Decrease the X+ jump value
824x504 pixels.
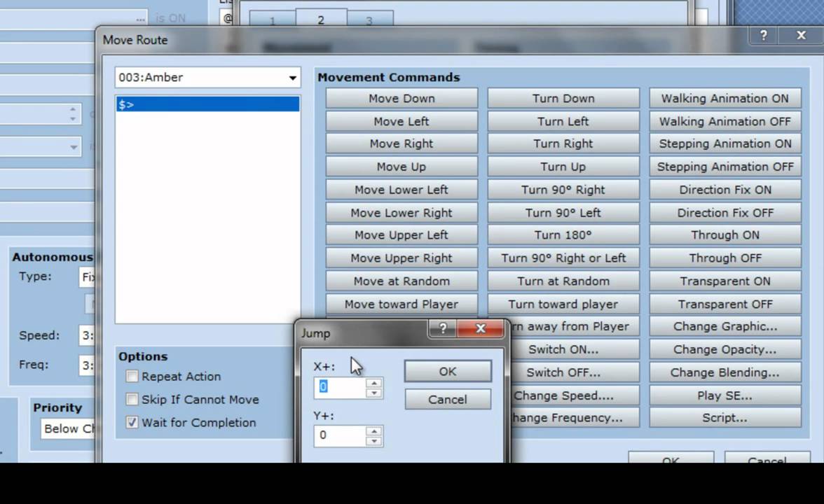(x=373, y=393)
